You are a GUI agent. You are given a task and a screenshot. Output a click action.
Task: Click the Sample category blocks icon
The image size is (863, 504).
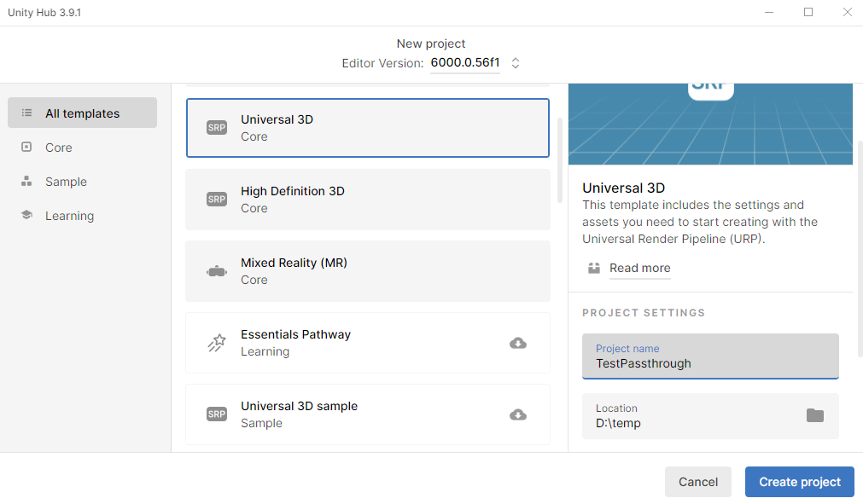pyautogui.click(x=26, y=181)
